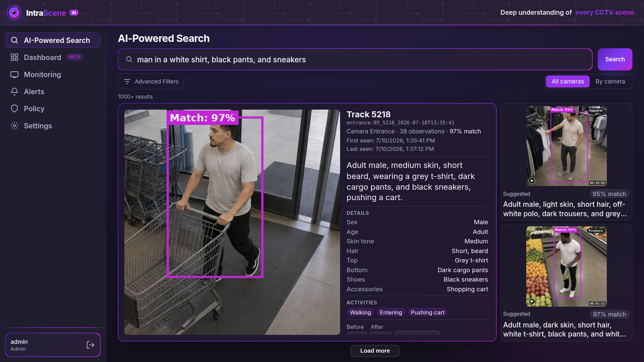Click the magnifier icon beside AI-Powered Search
Screen dimensions: 644x362
tap(14, 40)
